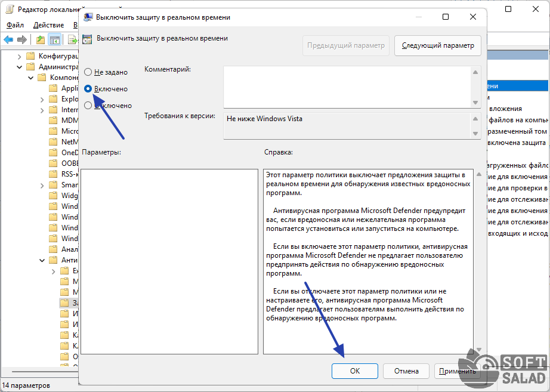Collapse the Компоне tree node

(31, 78)
